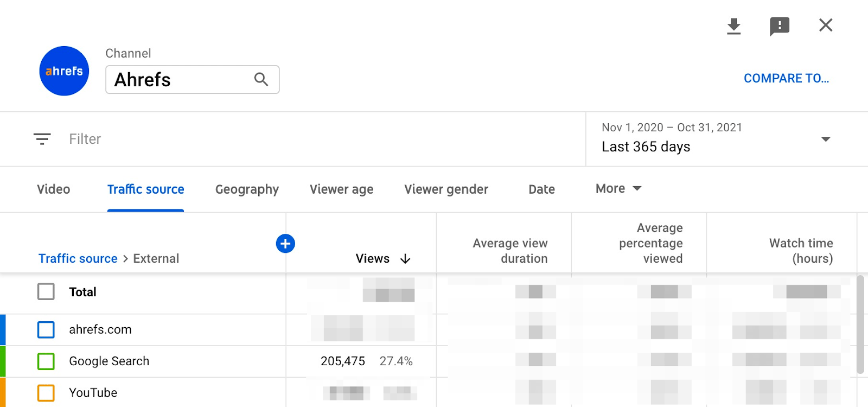Click the search magnifier in channel box
Viewport: 868px width, 407px height.
(x=261, y=80)
